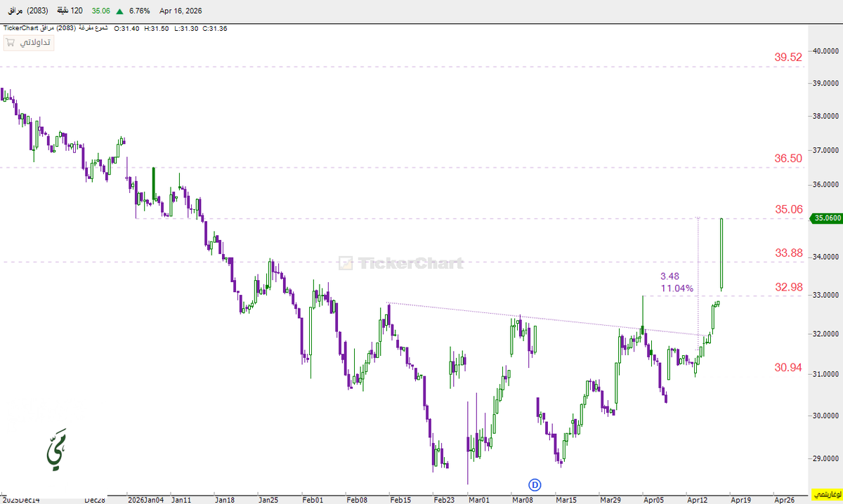Open the تداولاتي trading cart button
The image size is (843, 504).
[x=29, y=43]
